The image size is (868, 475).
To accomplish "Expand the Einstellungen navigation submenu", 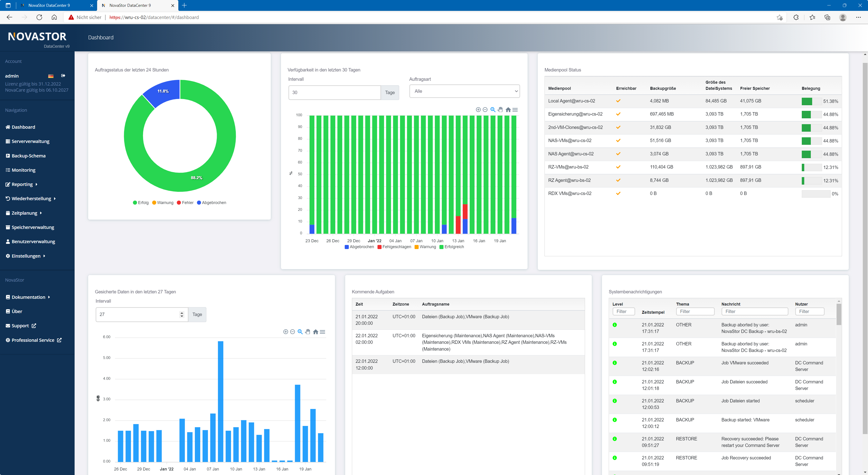I will 26,256.
